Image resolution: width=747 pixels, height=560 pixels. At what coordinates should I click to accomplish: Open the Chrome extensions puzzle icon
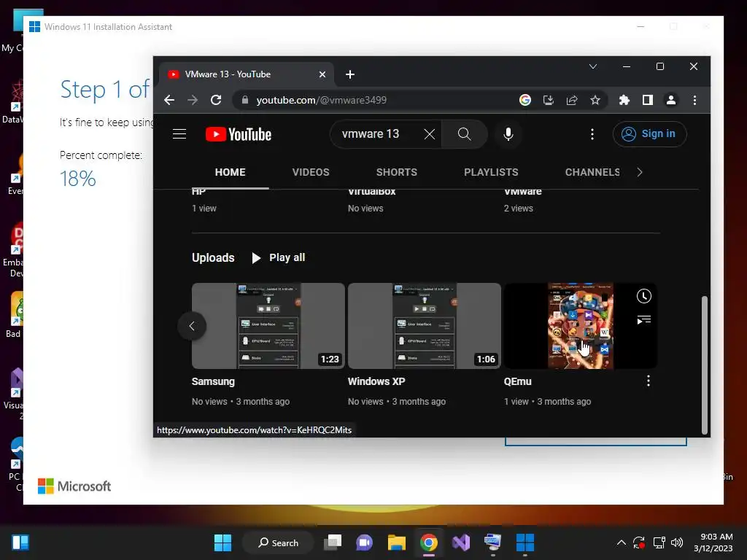tap(624, 100)
